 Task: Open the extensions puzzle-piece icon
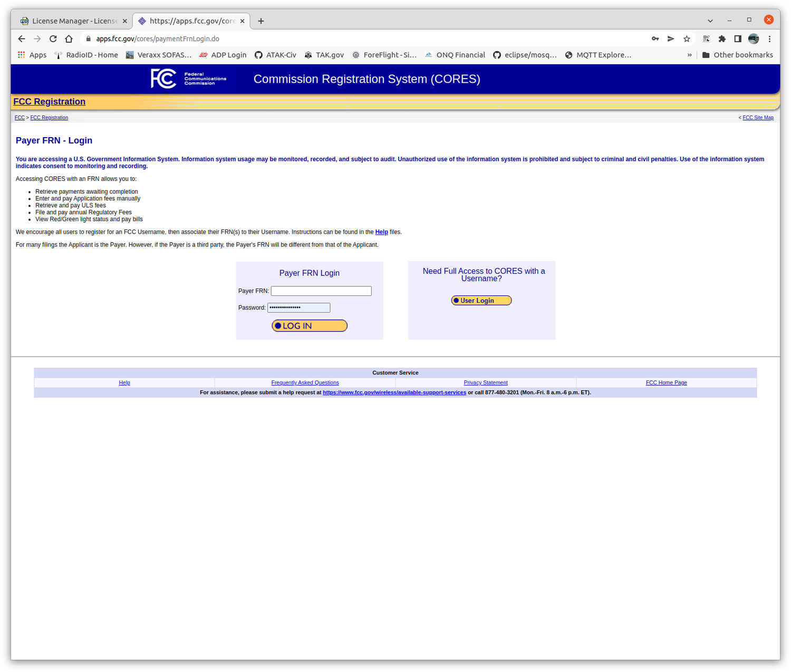pos(722,39)
